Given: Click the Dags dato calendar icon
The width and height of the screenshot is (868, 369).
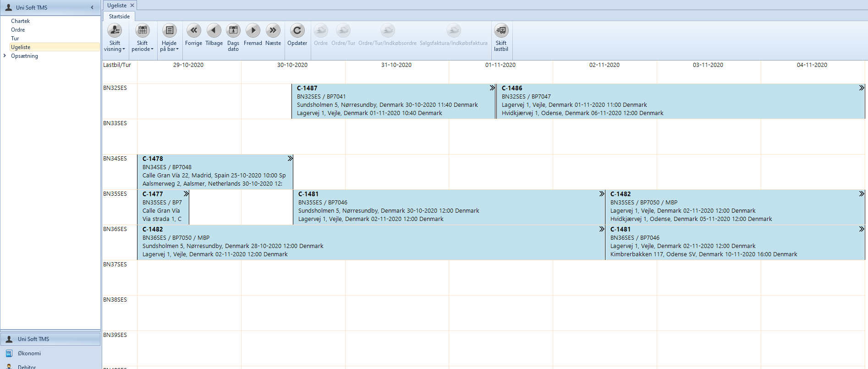Looking at the screenshot, I should coord(233,31).
